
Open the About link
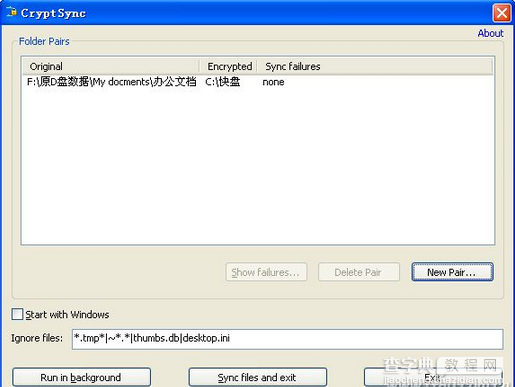[x=490, y=33]
